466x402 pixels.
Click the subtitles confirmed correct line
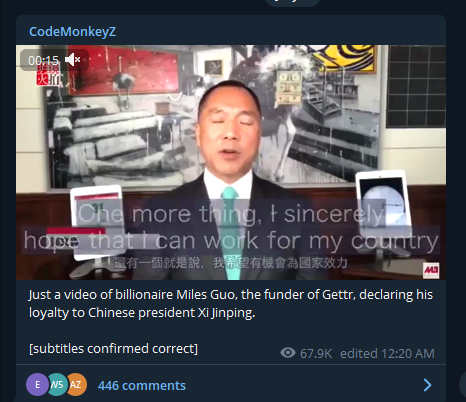tap(113, 349)
